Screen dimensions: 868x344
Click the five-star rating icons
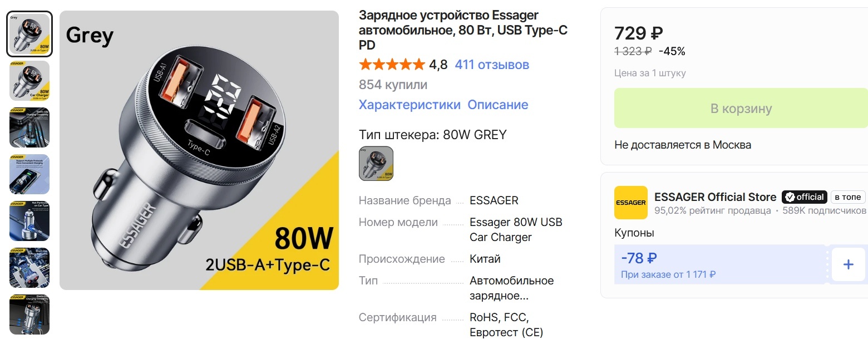click(391, 64)
